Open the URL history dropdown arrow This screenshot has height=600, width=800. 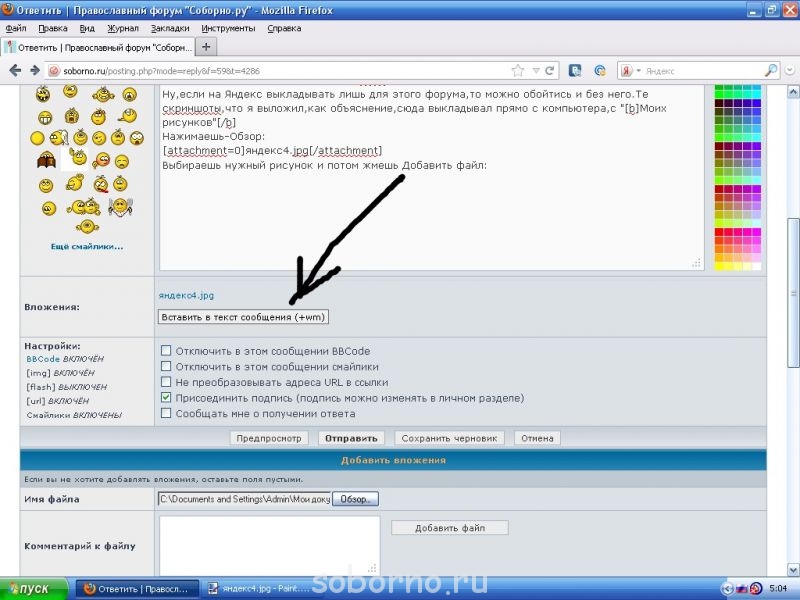pos(536,71)
